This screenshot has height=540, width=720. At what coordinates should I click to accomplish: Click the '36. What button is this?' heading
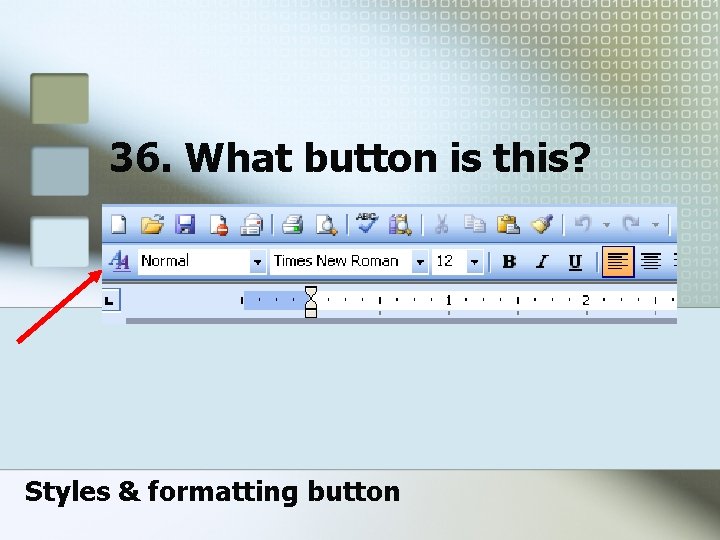(350, 158)
